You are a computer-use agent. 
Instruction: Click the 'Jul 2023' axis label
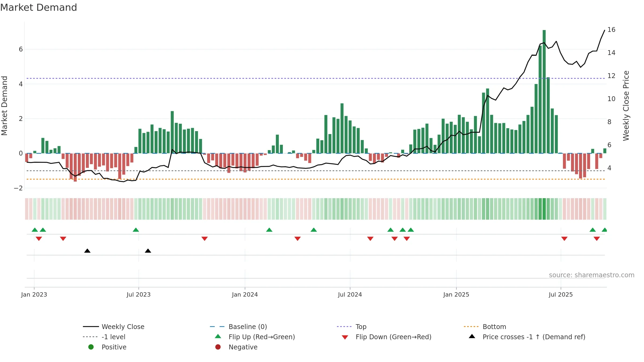tap(138, 294)
